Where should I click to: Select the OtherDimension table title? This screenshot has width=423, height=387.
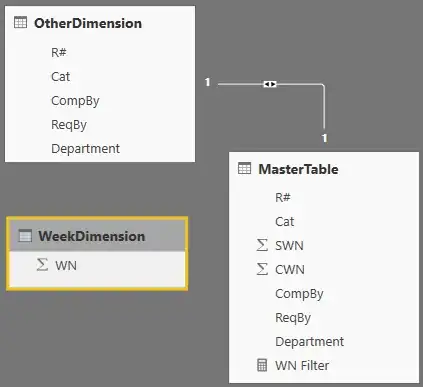[x=88, y=23]
